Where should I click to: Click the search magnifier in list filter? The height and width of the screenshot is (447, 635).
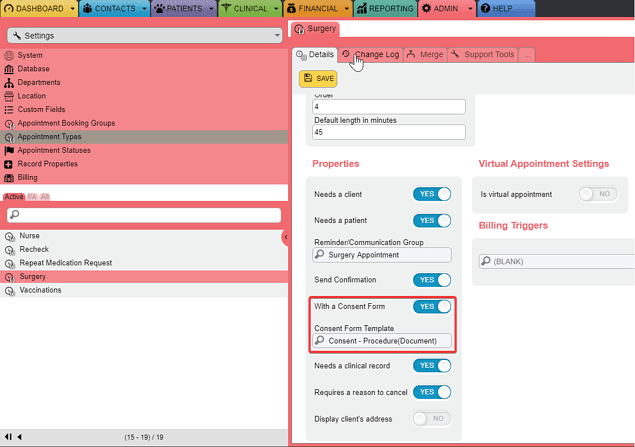pos(15,215)
